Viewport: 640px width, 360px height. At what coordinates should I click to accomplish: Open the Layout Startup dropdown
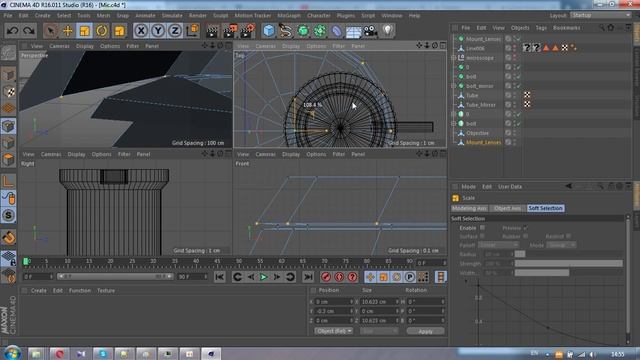[x=600, y=15]
